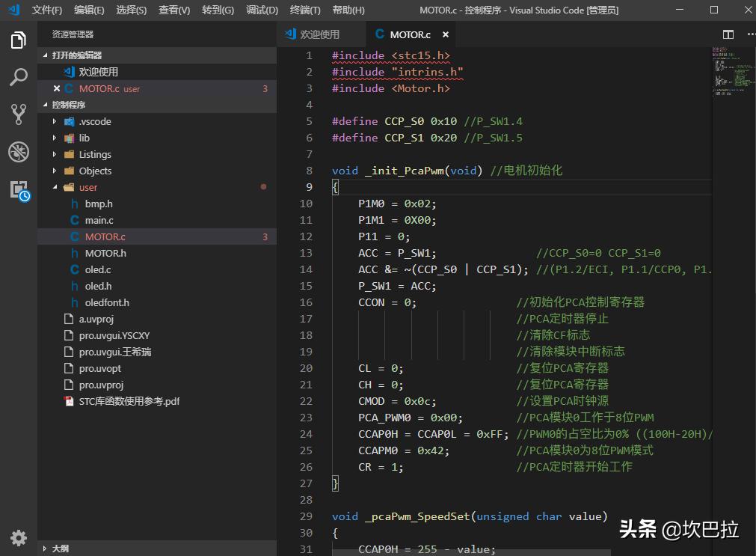Expand the .vscode folder
Image resolution: width=756 pixels, height=556 pixels.
click(x=95, y=121)
